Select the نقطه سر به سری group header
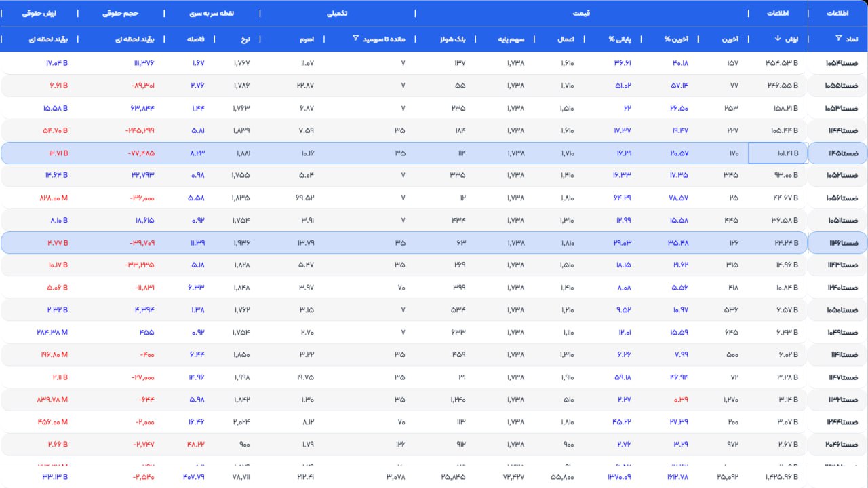Viewport: 868px width, 488px height. [x=212, y=13]
